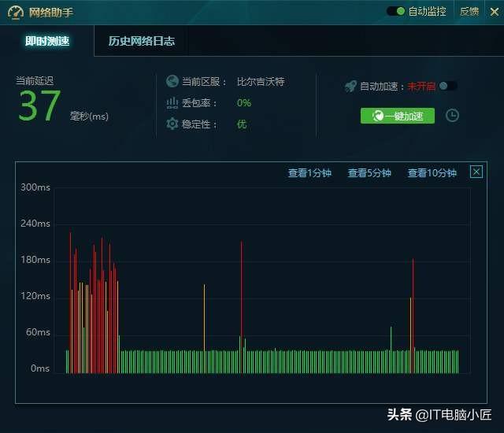Screen dimensions: 504x433
Task: Show the 查看10分钟 chart view
Action: tap(432, 173)
